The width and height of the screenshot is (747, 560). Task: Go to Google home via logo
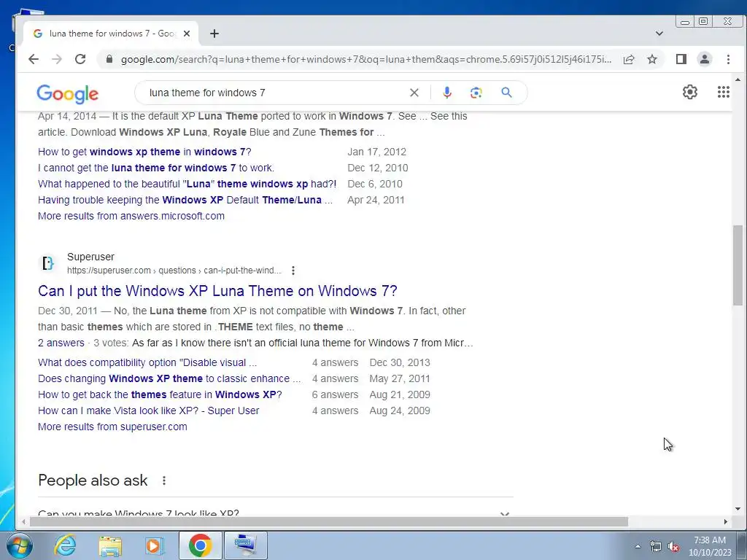tap(68, 93)
